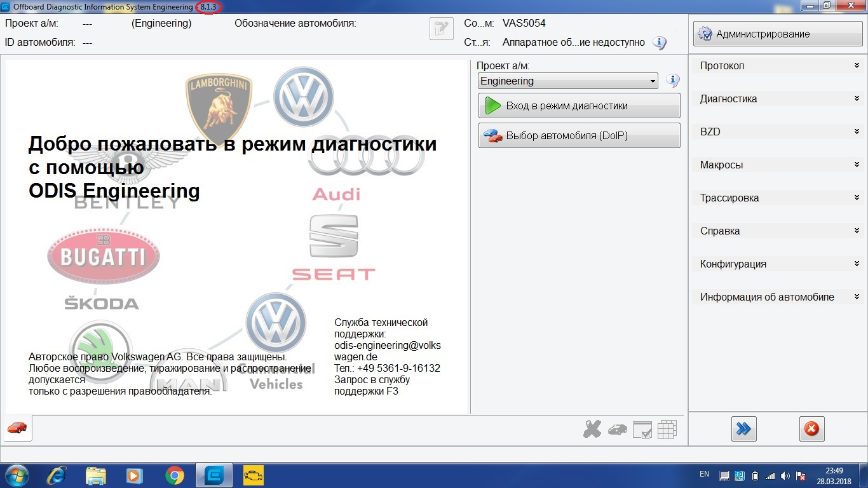Viewport: 868px width, 488px height.
Task: Expand the Трассировка section
Action: (778, 198)
